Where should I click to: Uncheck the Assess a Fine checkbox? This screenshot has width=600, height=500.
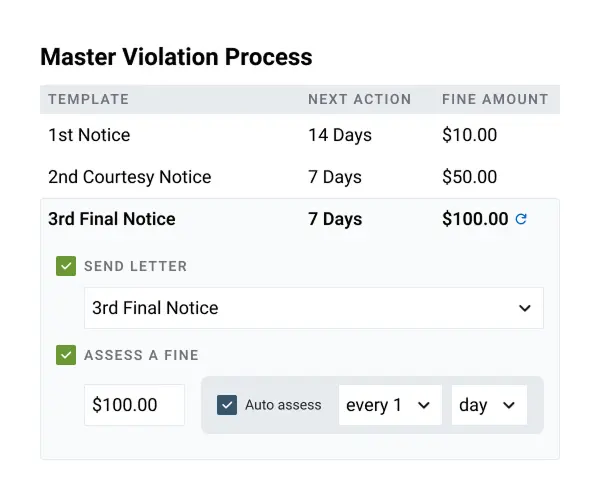(67, 354)
